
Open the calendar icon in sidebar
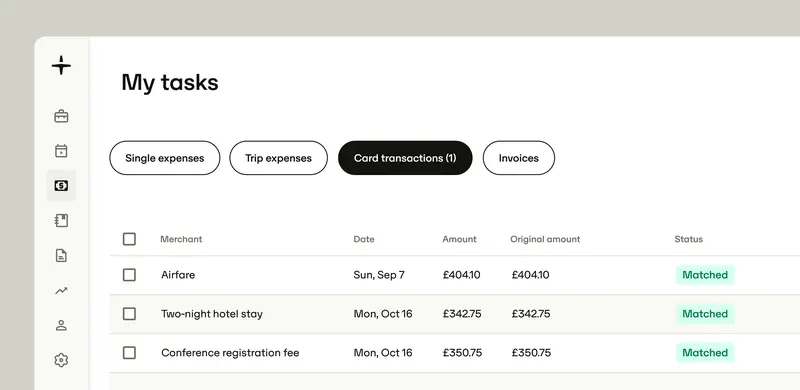(x=61, y=151)
